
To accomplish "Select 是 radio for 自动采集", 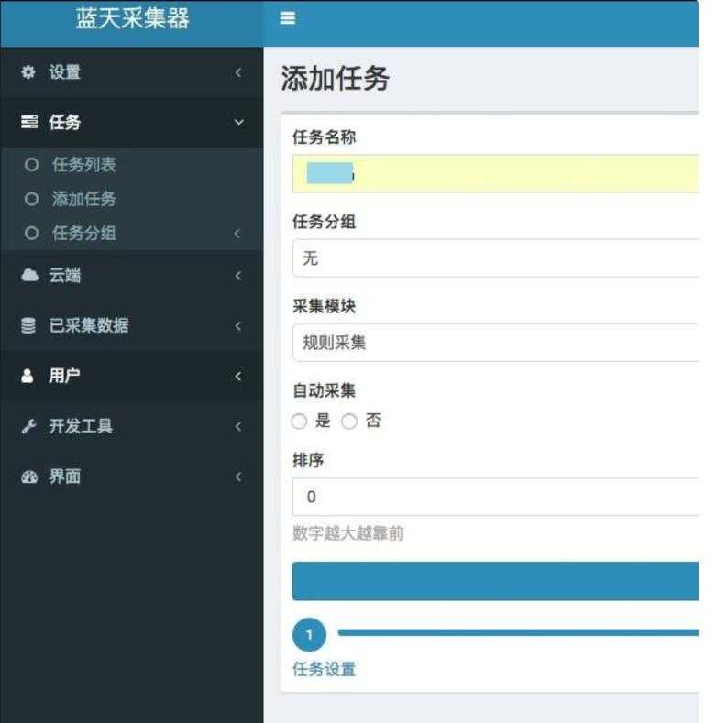I will pyautogui.click(x=299, y=422).
